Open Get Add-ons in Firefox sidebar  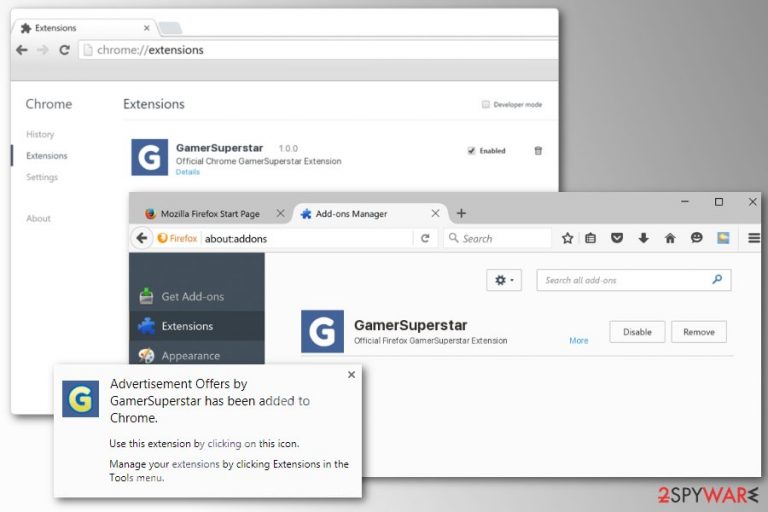point(197,296)
